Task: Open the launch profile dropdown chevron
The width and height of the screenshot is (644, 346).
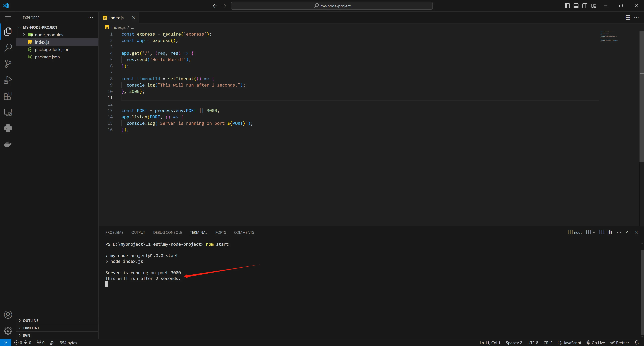Action: [594, 232]
